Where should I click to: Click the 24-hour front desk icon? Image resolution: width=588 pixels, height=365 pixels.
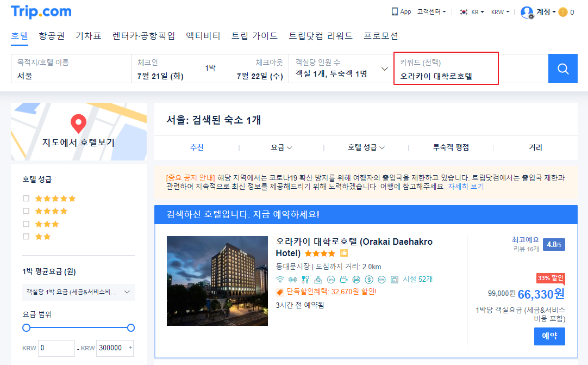click(x=318, y=280)
